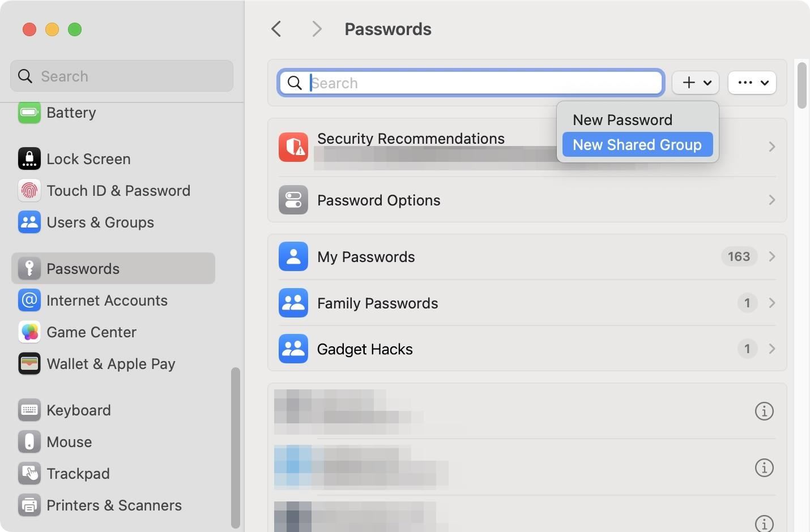Expand the Family Passwords chevron
Image resolution: width=810 pixels, height=532 pixels.
tap(771, 303)
